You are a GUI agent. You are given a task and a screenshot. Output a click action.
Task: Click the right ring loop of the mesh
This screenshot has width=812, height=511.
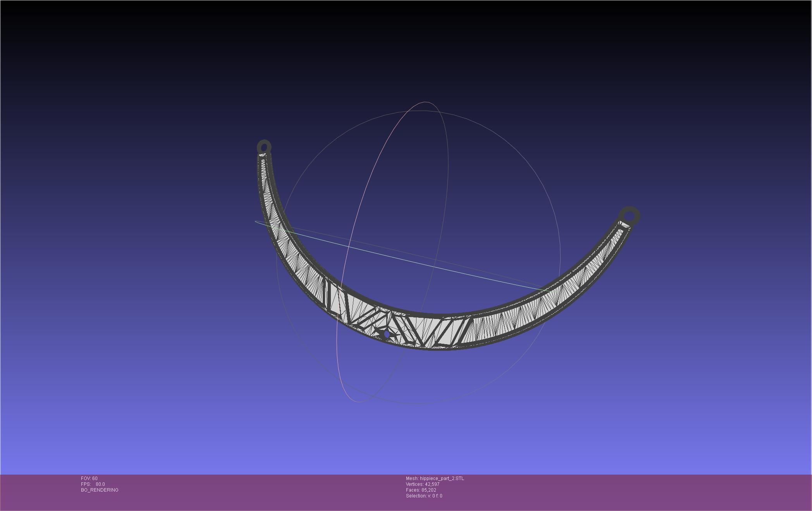point(629,216)
